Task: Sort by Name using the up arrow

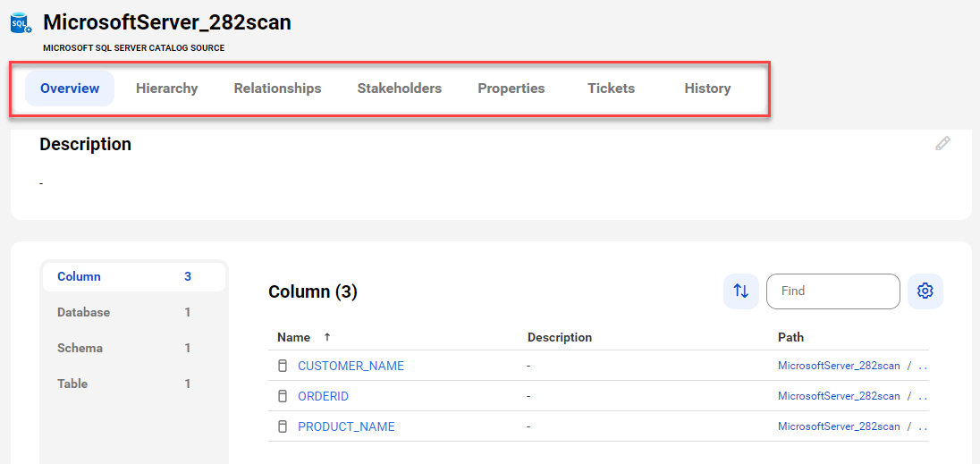Action: (x=327, y=337)
